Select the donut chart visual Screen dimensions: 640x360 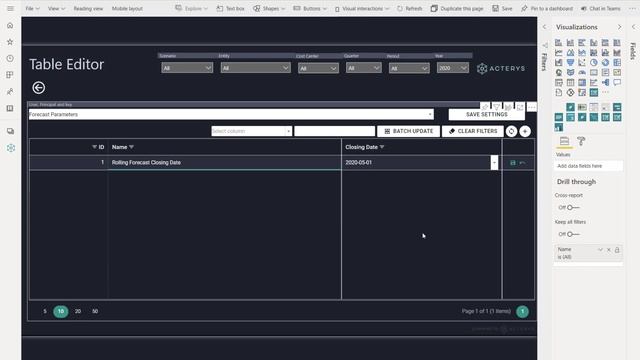click(605, 62)
